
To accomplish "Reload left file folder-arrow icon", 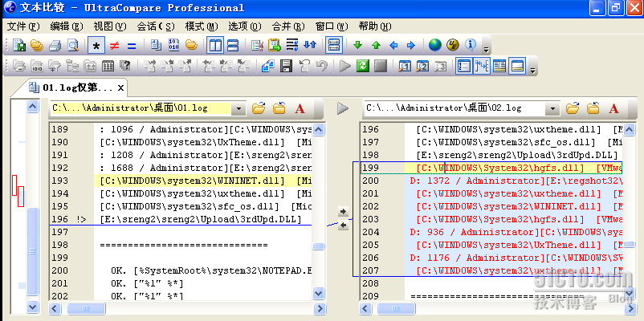I will pos(279,108).
